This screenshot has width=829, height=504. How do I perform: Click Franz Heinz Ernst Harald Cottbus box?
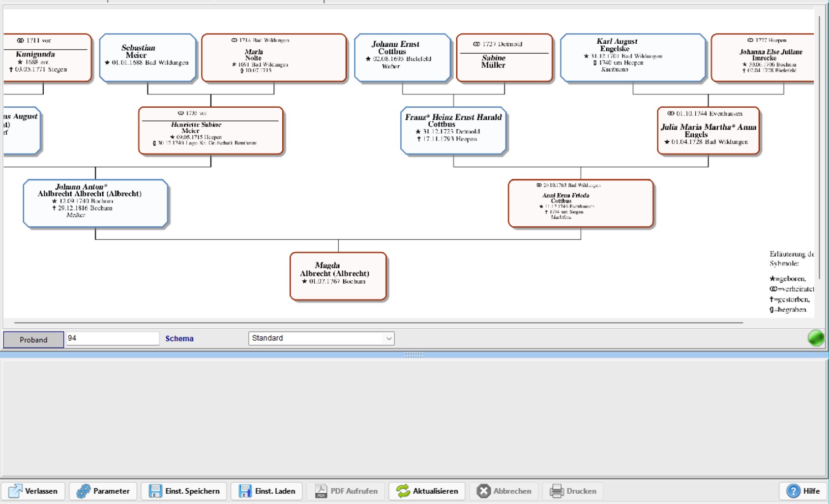click(x=453, y=131)
